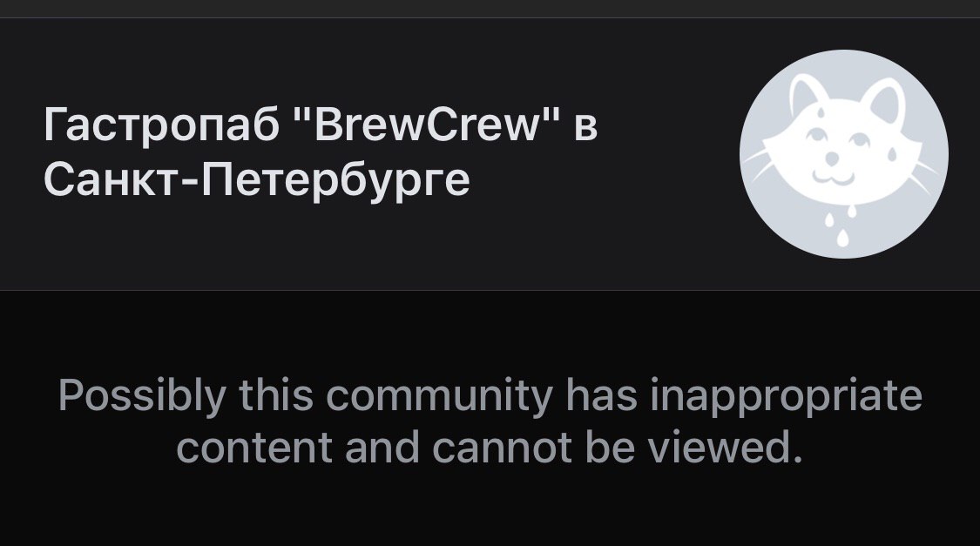Click the word "community" in the notice
Image resolution: width=980 pixels, height=546 pixels.
[439, 396]
